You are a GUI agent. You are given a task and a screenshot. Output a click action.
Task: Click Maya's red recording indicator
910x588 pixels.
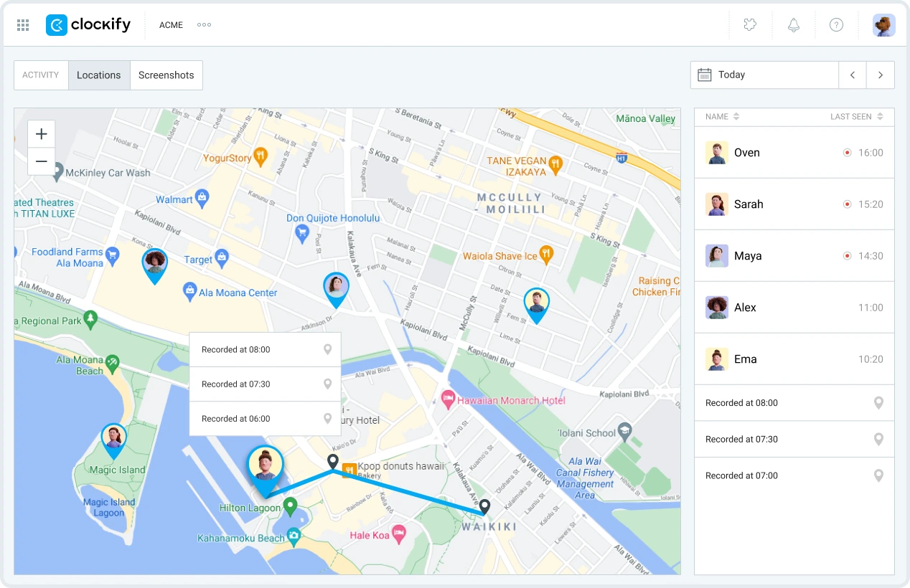click(x=847, y=256)
